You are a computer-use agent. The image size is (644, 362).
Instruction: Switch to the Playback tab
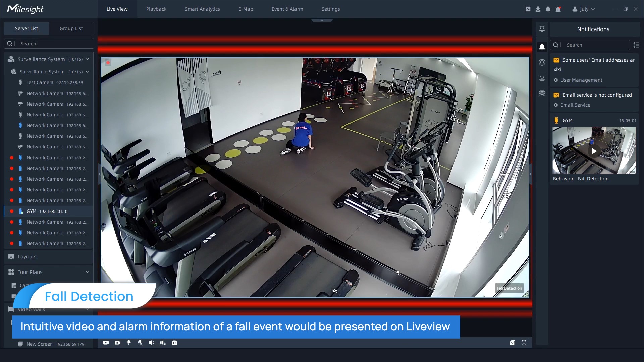click(x=156, y=9)
